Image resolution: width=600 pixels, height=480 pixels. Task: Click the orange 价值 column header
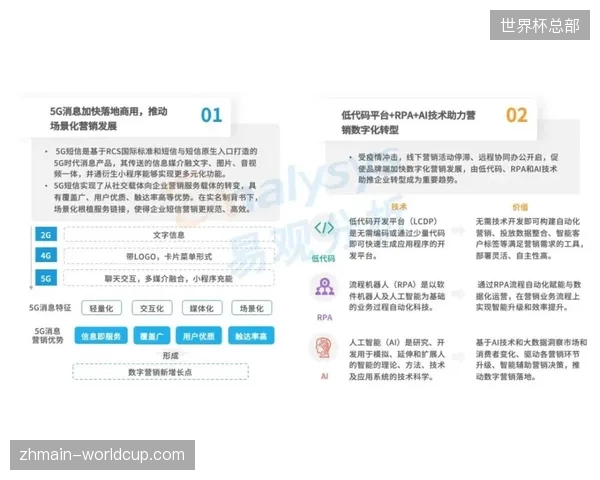[x=520, y=207]
